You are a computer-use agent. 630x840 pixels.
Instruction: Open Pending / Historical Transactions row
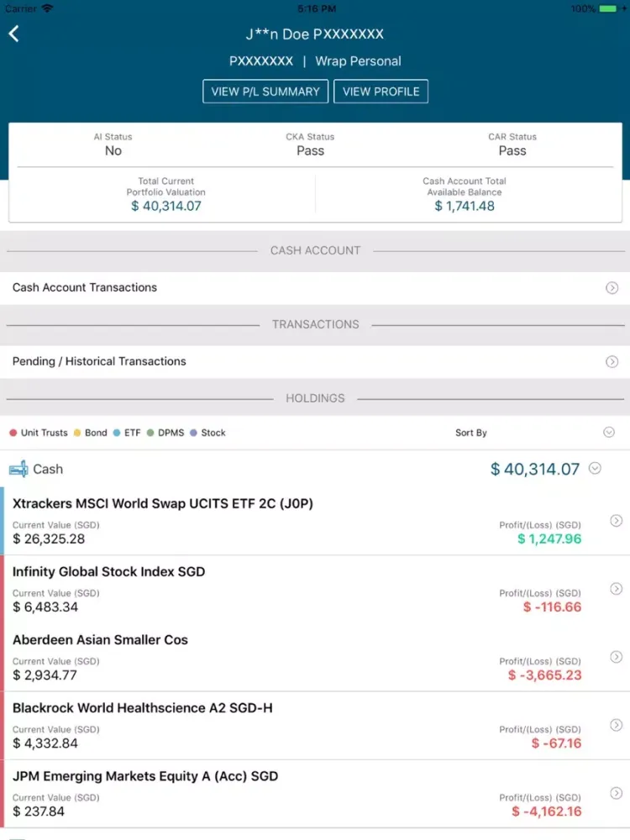click(x=315, y=361)
